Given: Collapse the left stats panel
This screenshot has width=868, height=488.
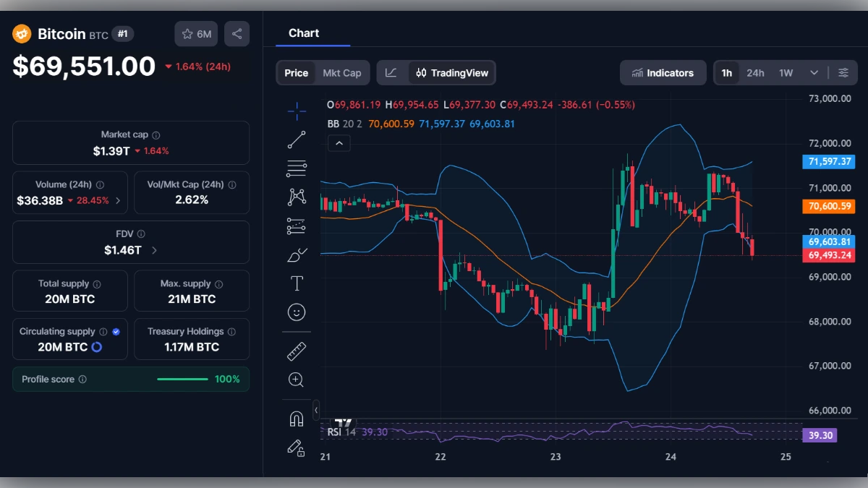Looking at the screenshot, I should click(315, 411).
